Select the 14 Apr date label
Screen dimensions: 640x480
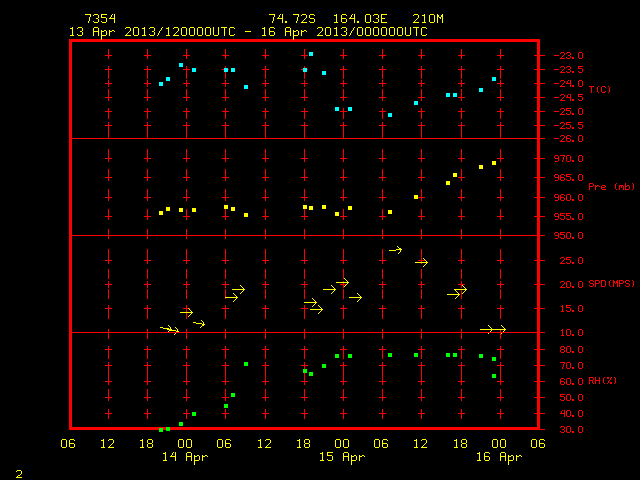pyautogui.click(x=185, y=457)
